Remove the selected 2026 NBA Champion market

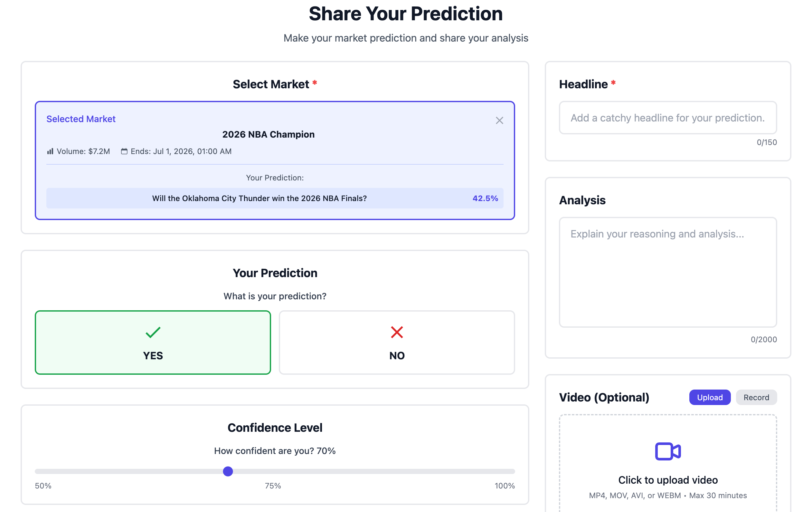point(499,121)
